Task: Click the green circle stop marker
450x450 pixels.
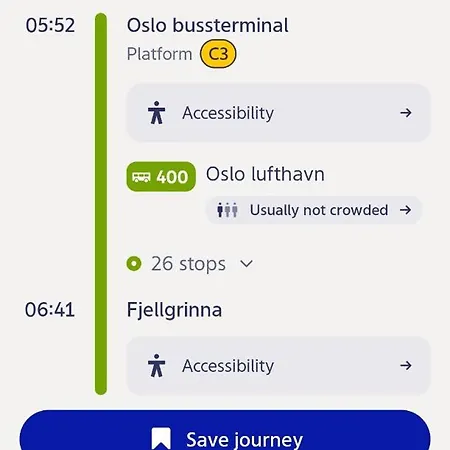Action: tap(134, 264)
